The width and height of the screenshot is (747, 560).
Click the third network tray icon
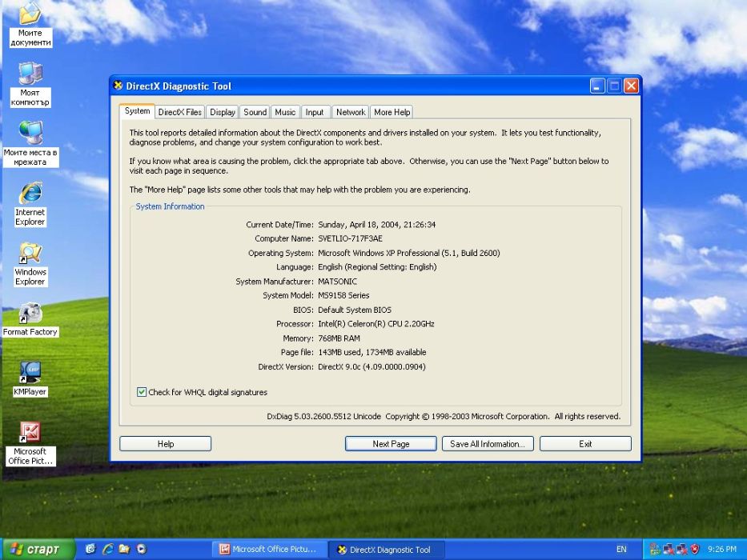click(681, 549)
